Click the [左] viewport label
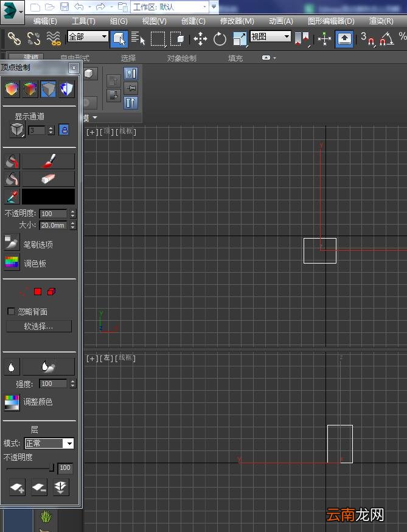This screenshot has height=532, width=407. (106, 358)
